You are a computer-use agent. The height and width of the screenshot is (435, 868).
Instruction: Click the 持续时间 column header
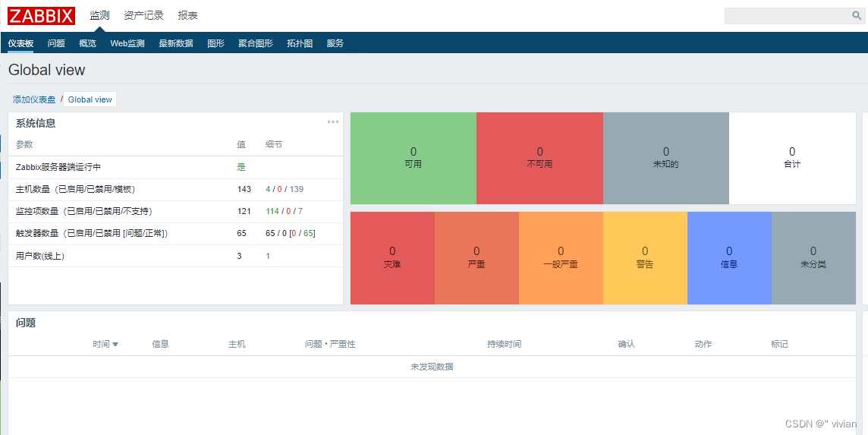[x=504, y=344]
